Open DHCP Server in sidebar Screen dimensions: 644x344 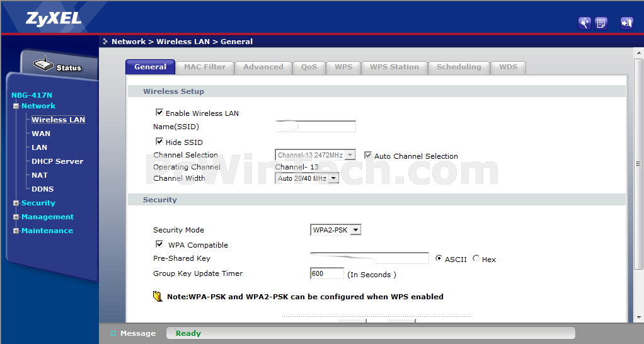(57, 161)
